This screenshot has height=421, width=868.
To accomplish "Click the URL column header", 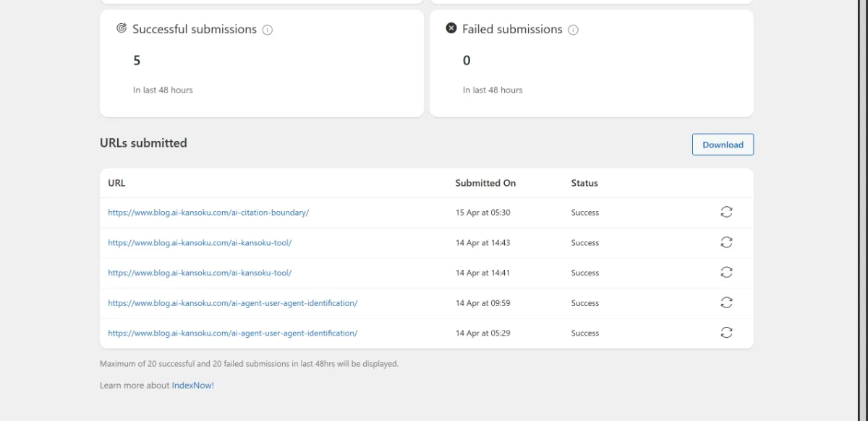I will click(x=116, y=183).
